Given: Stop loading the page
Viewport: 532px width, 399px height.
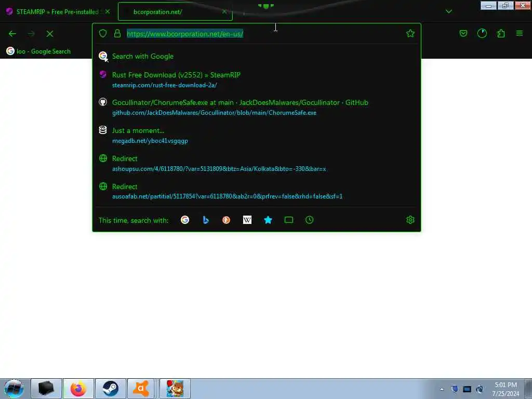Looking at the screenshot, I should tap(50, 34).
